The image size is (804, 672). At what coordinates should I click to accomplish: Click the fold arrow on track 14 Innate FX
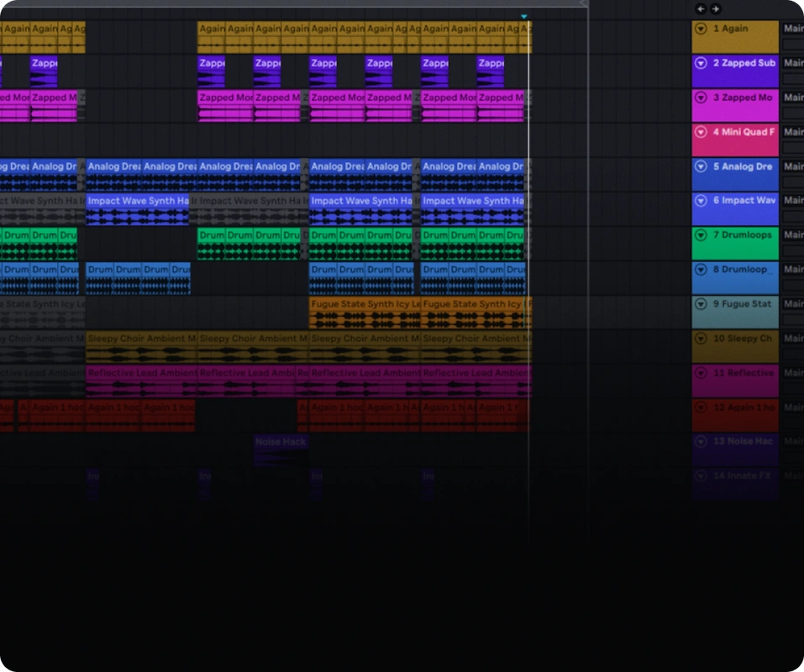700,476
